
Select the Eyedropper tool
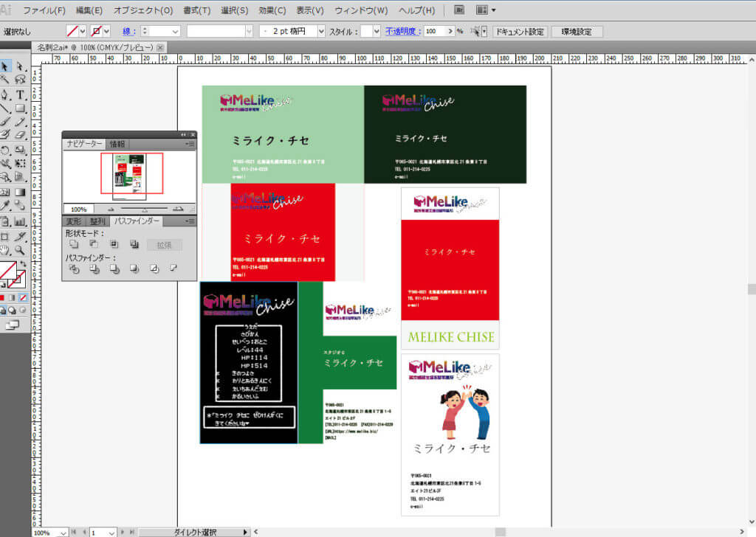(x=5, y=206)
